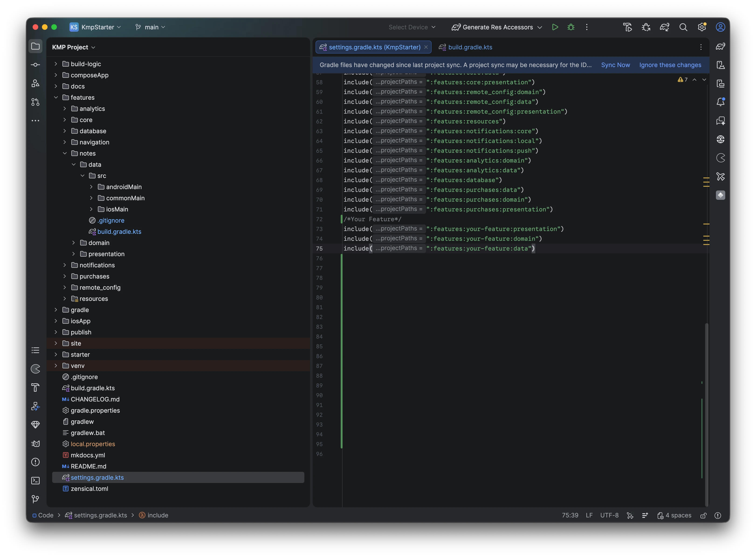Open IDE Settings via the gear icon
The height and width of the screenshot is (557, 756).
[702, 27]
